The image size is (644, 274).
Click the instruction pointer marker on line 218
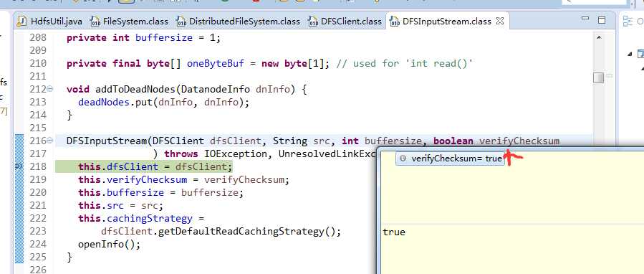tap(19, 166)
